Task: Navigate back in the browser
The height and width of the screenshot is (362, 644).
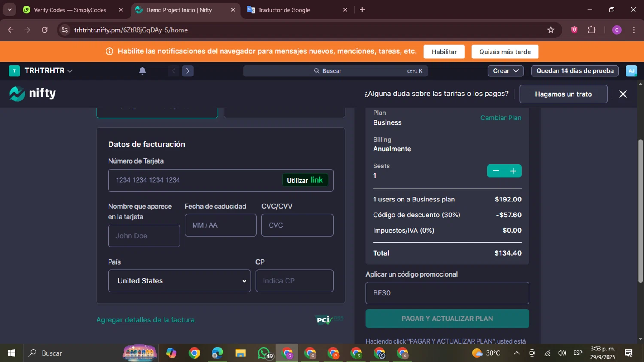Action: (x=11, y=30)
